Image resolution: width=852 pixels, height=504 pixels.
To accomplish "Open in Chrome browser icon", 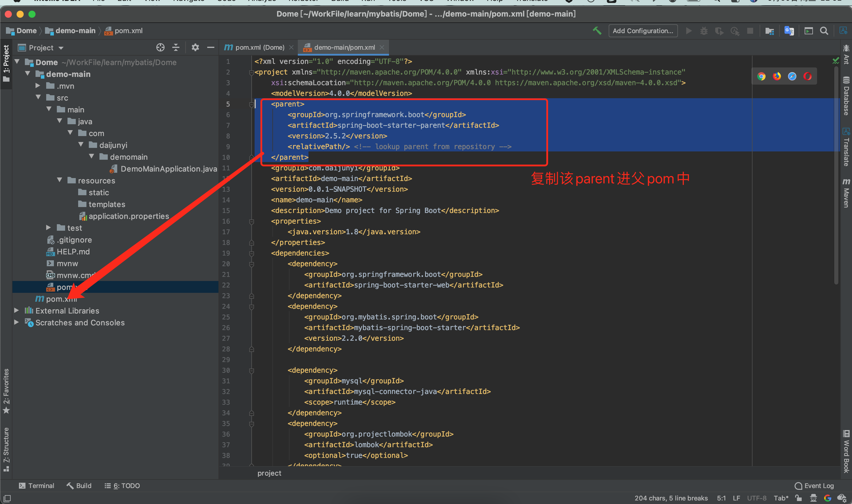I will [x=761, y=76].
